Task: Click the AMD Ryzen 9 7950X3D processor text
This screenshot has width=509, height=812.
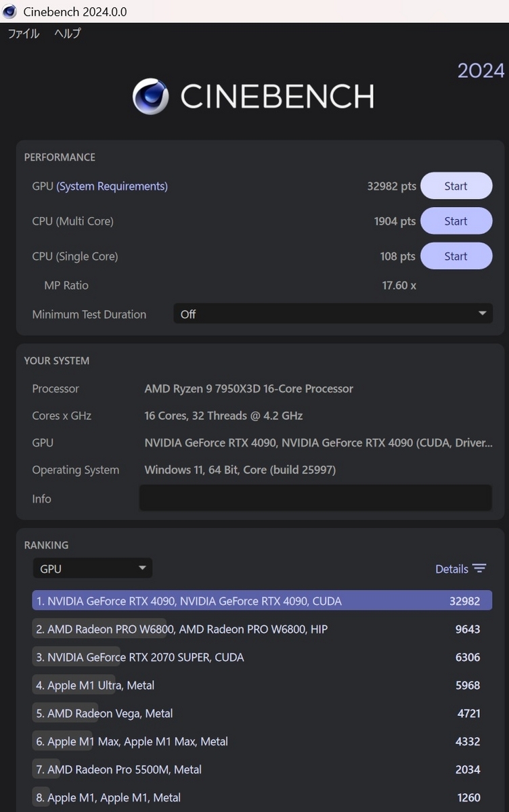Action: [x=248, y=388]
